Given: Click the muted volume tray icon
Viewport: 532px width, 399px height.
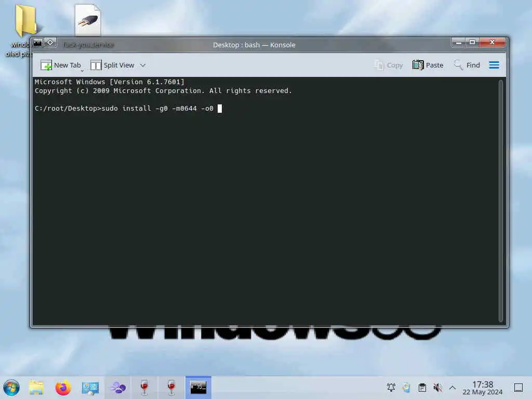Looking at the screenshot, I should click(x=437, y=387).
